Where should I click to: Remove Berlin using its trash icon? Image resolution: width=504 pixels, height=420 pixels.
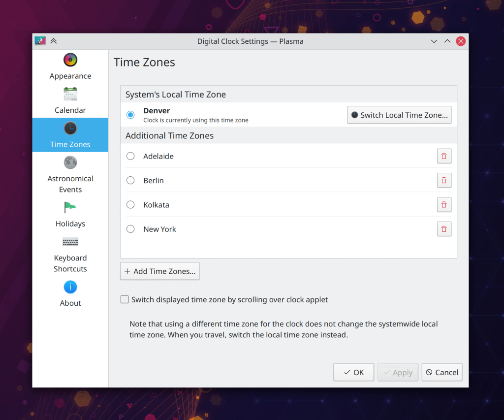[444, 180]
